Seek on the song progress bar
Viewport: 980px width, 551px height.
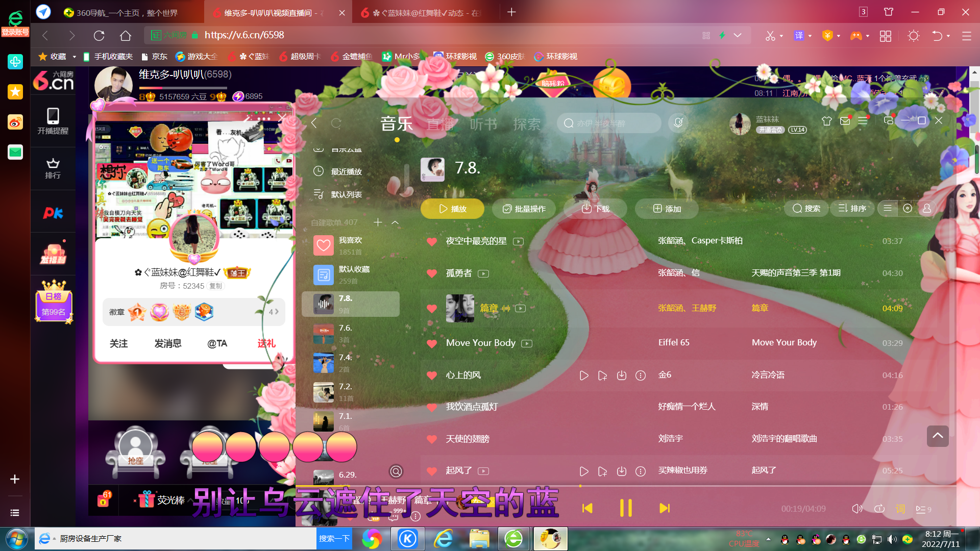(626, 486)
